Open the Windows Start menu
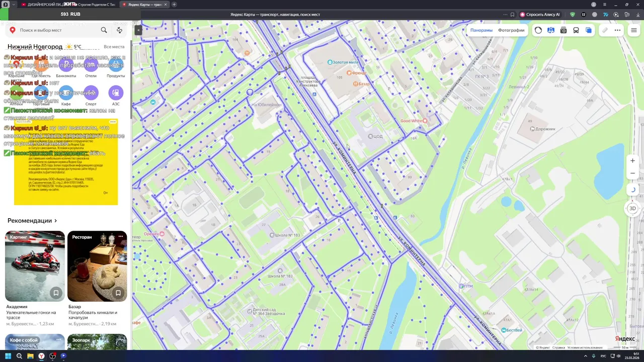 8,356
